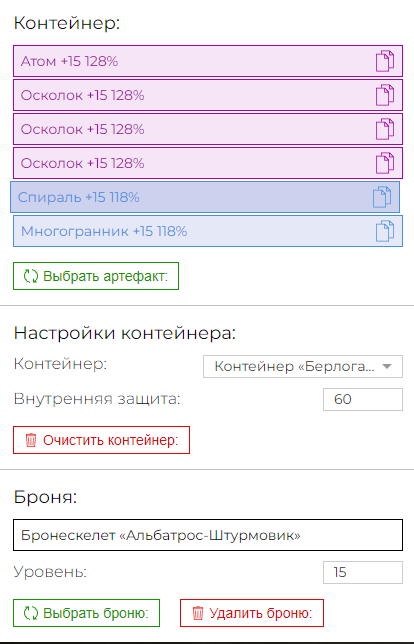Copy the Атом +15 128% artifact
Screen dimensions: 414x644
tap(385, 61)
